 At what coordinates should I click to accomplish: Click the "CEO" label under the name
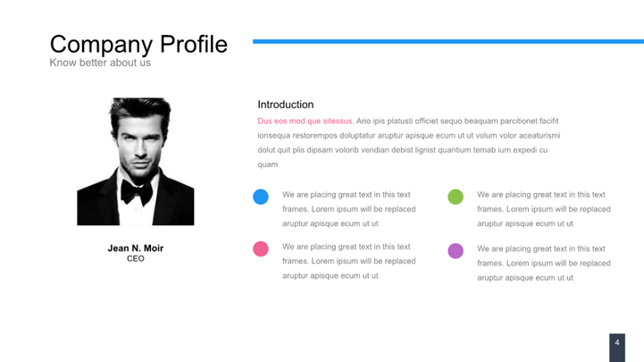pos(136,259)
